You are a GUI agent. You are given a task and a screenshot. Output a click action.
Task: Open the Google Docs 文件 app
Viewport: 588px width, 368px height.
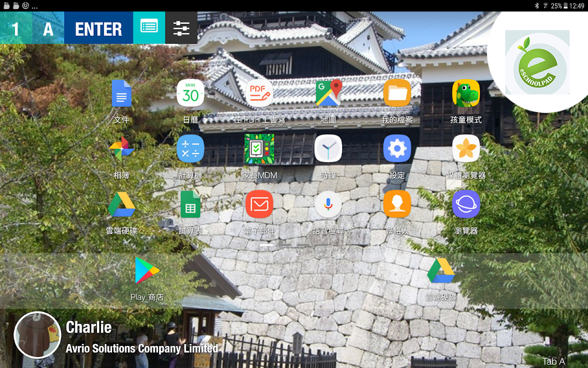(121, 93)
